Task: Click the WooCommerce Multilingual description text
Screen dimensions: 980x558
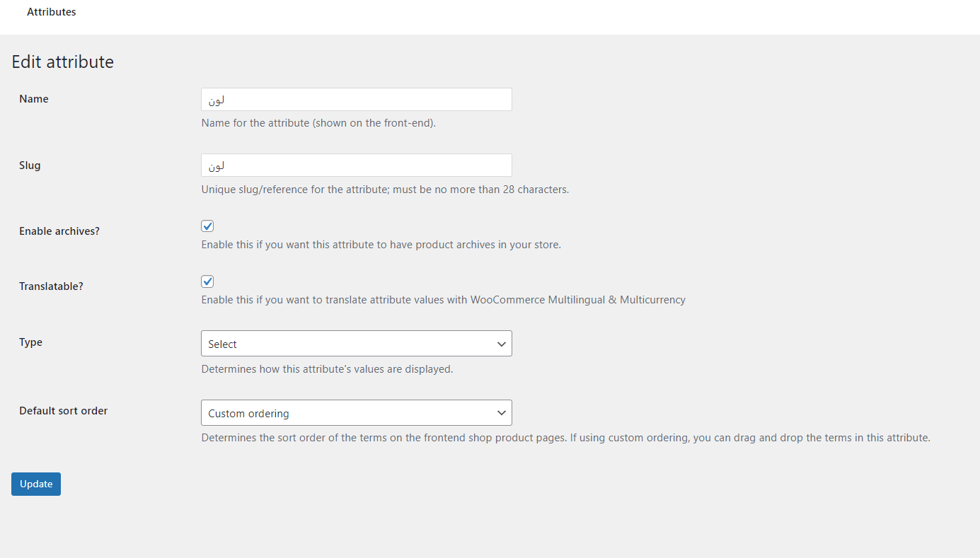Action: pyautogui.click(x=444, y=300)
